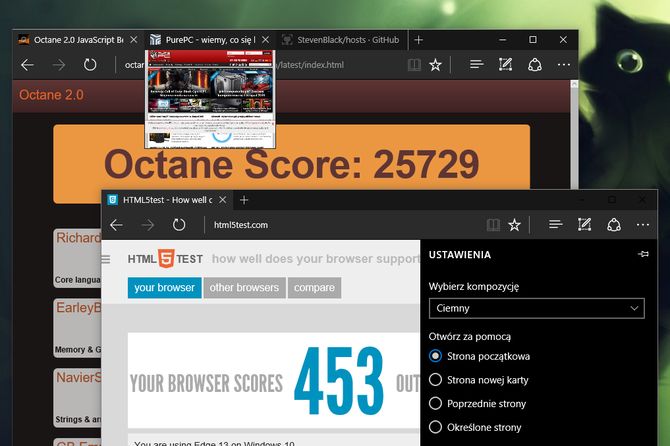Select the Określone strony option
This screenshot has height=446, width=670.
pos(475,427)
